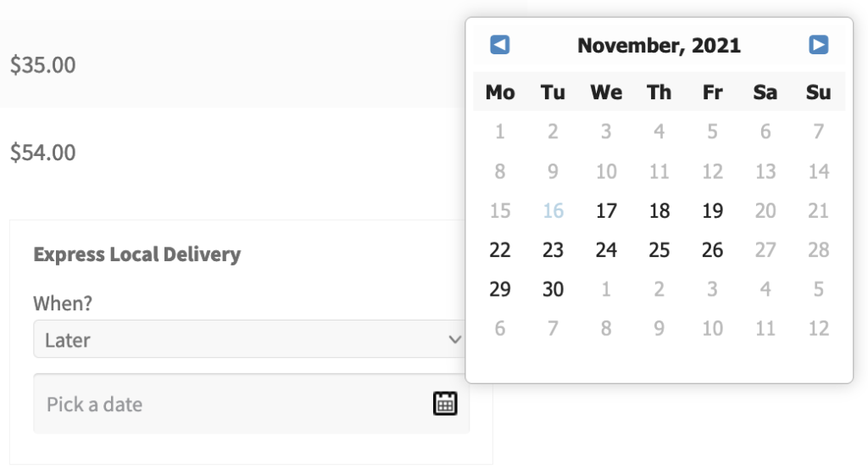Screen dimensions: 868x474
Task: Choose Monday November 29
Action: click(500, 290)
